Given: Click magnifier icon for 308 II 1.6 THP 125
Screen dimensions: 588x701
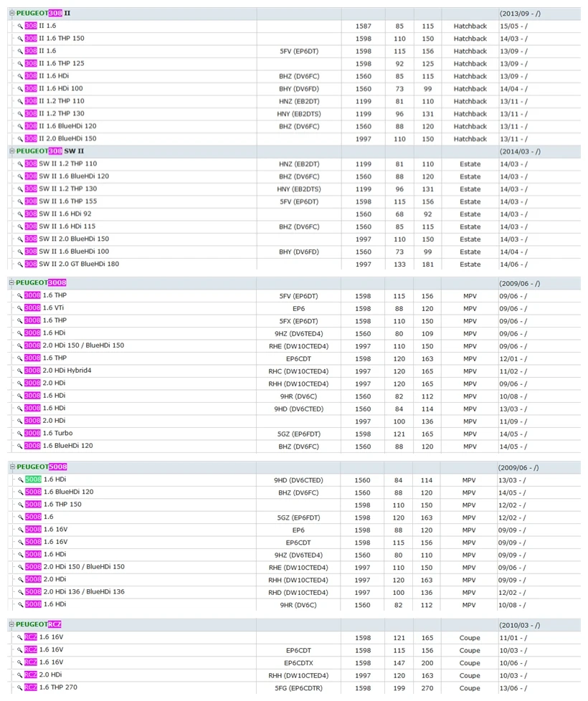Looking at the screenshot, I should point(20,64).
